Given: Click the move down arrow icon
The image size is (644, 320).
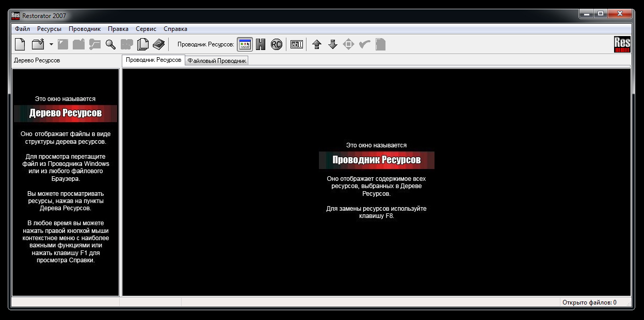Looking at the screenshot, I should [x=333, y=44].
